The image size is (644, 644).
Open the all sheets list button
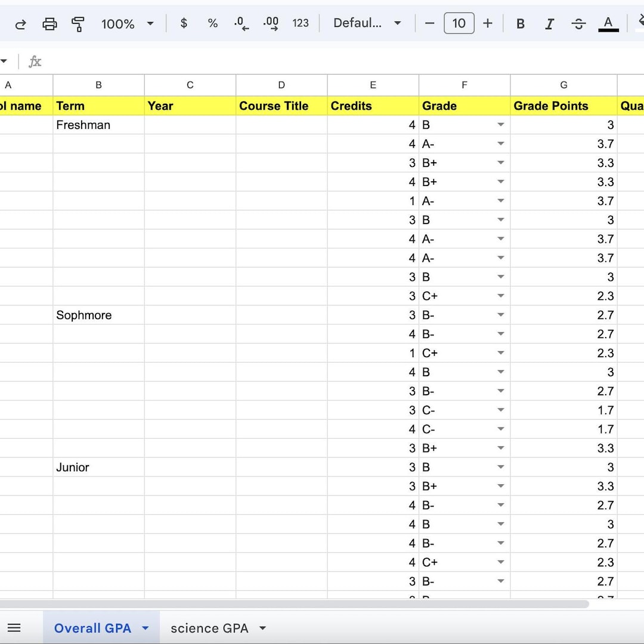click(14, 628)
